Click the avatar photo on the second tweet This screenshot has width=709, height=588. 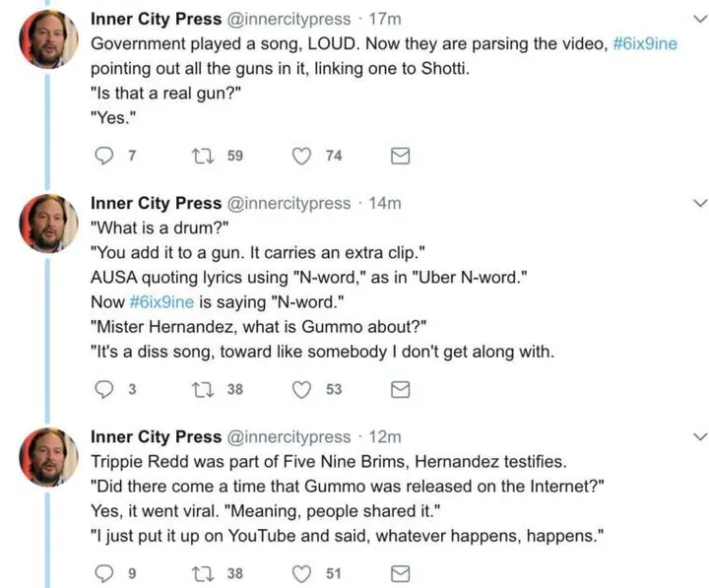coord(44,225)
